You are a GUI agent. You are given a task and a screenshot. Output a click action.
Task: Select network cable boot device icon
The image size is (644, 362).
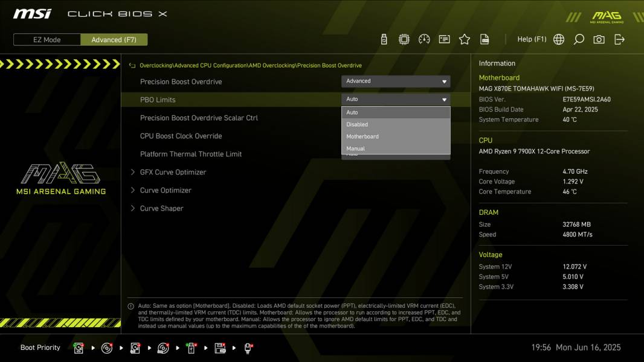248,348
